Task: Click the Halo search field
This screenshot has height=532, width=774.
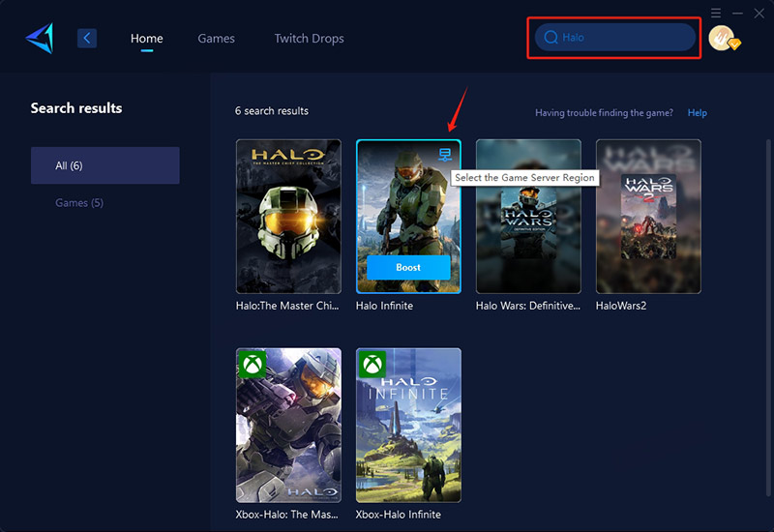Action: tap(615, 37)
